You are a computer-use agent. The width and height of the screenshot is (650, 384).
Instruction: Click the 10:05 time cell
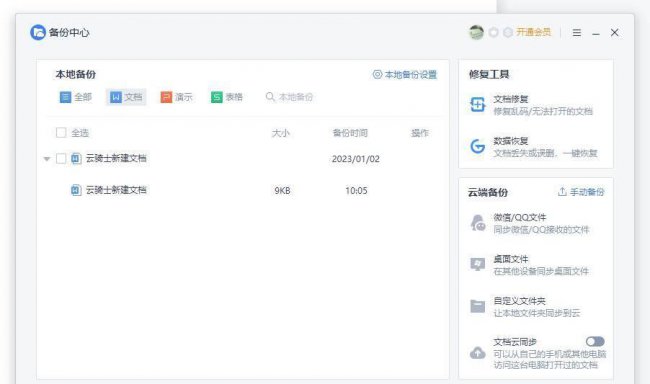click(356, 190)
